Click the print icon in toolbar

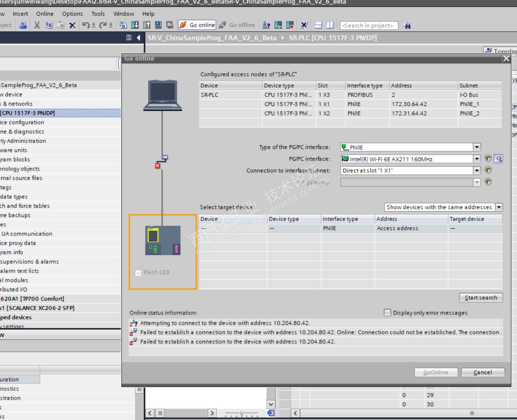(23, 25)
